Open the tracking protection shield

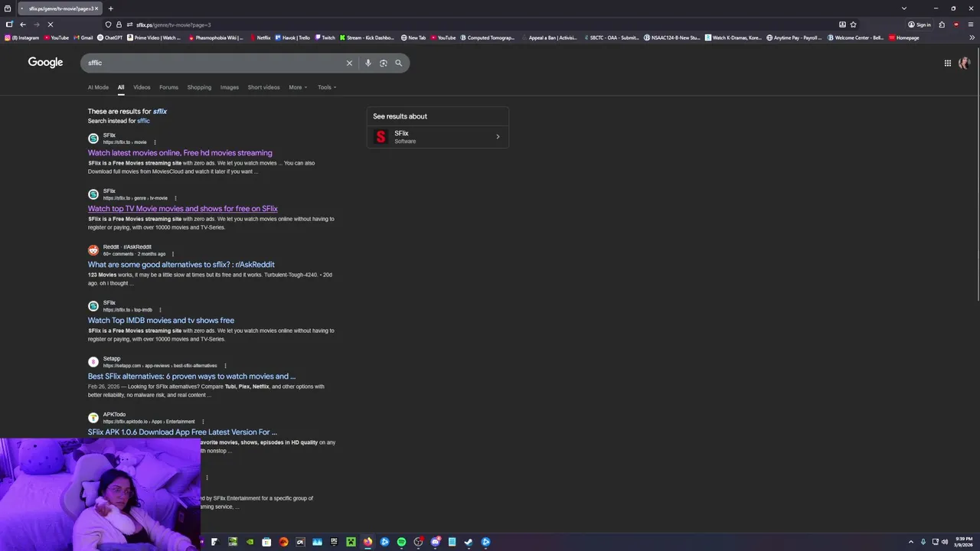(108, 24)
